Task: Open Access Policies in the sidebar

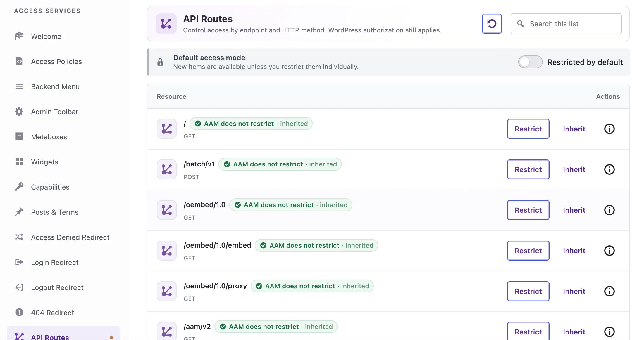Action: tap(63, 61)
